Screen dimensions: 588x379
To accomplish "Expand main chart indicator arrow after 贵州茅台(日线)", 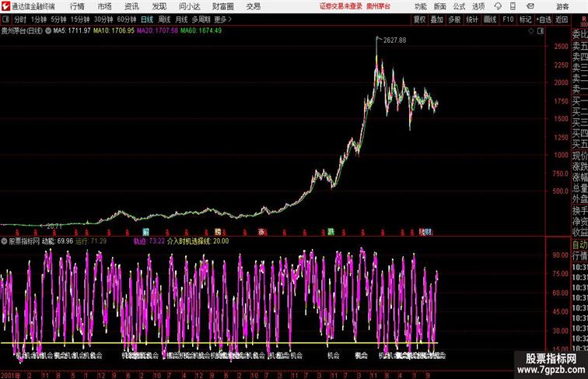I will tap(48, 31).
